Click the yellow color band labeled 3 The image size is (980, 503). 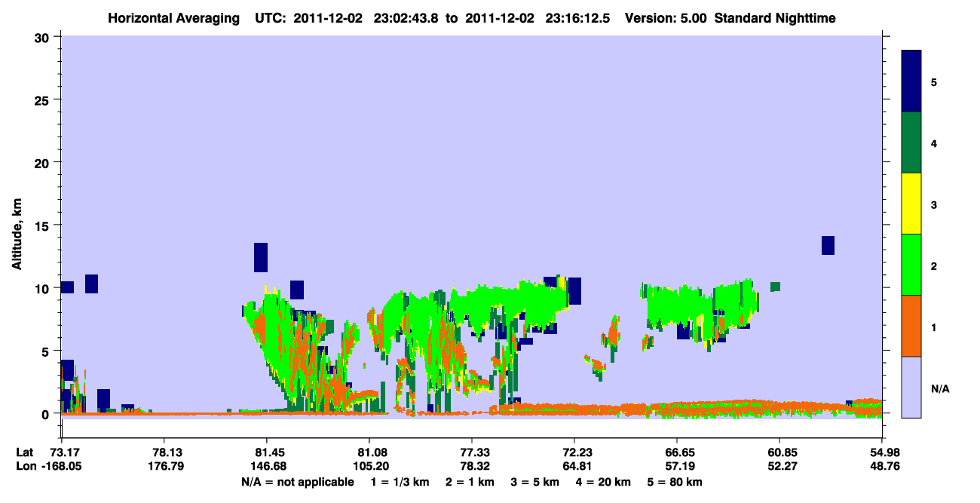pos(911,204)
